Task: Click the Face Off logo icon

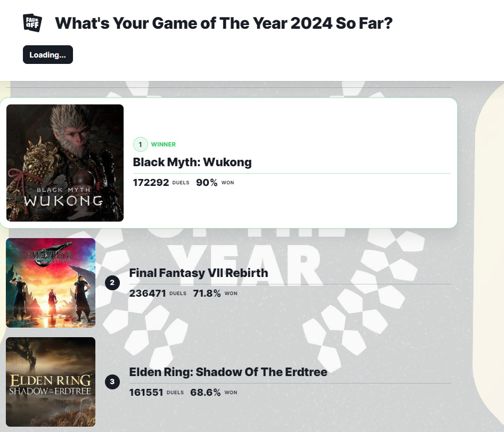Action: coord(32,23)
